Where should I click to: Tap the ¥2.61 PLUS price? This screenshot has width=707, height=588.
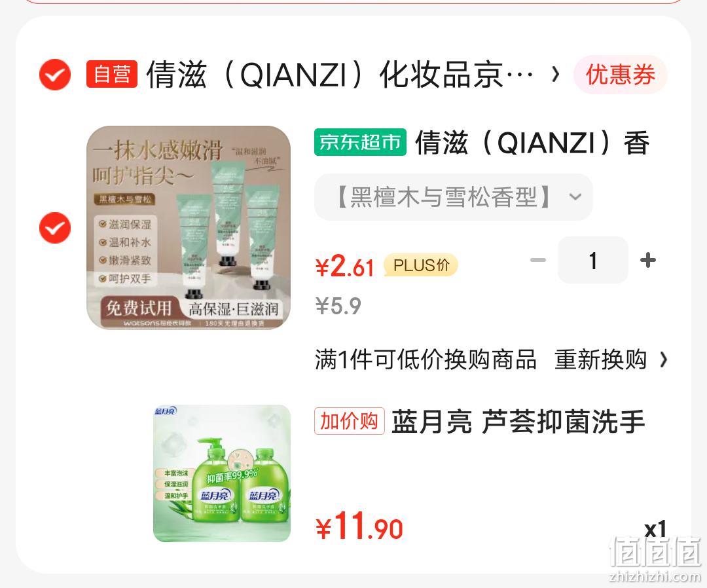(345, 266)
